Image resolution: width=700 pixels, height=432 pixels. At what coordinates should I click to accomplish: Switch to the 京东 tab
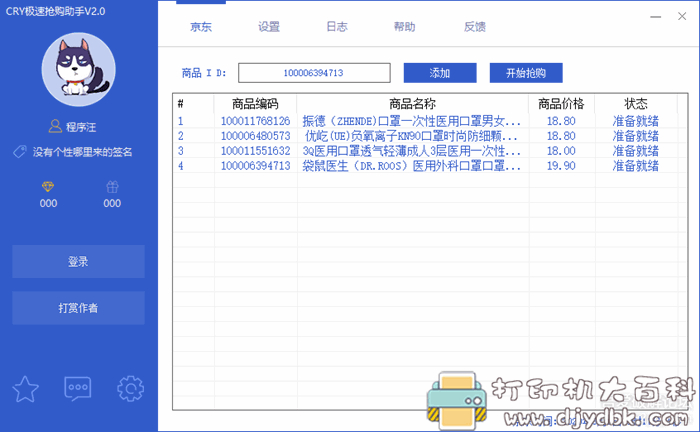(201, 27)
